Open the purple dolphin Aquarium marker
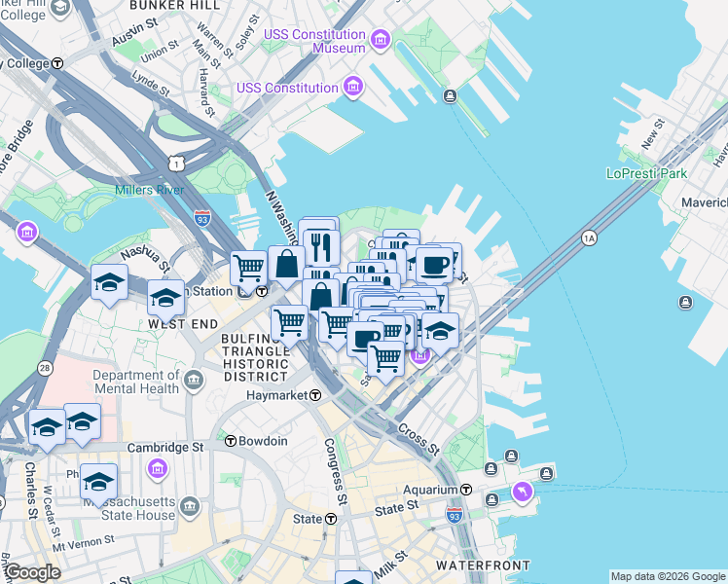 pos(523,493)
